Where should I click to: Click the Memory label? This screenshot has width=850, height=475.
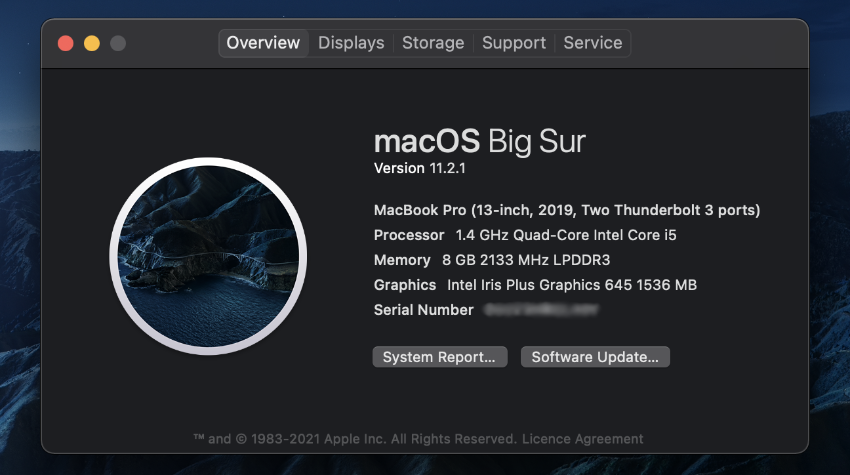pyautogui.click(x=402, y=260)
